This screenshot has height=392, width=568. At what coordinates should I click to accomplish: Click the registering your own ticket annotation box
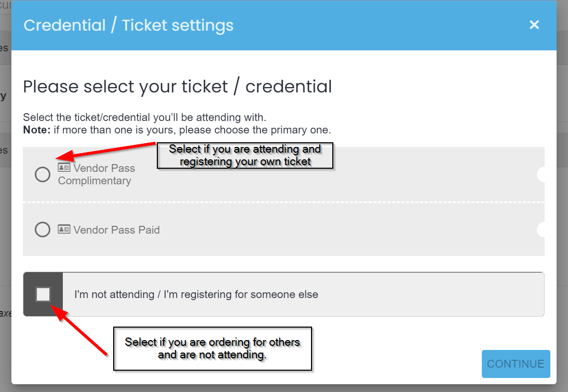click(x=245, y=155)
